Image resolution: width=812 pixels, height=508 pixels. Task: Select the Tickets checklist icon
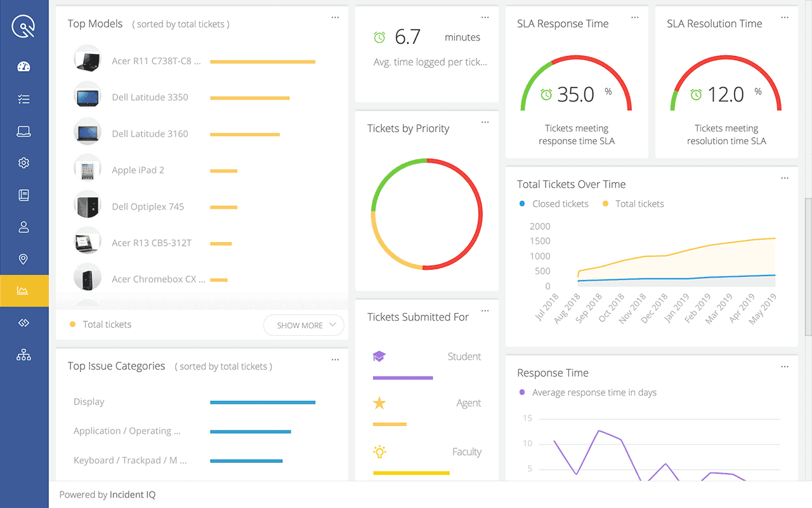tap(23, 98)
